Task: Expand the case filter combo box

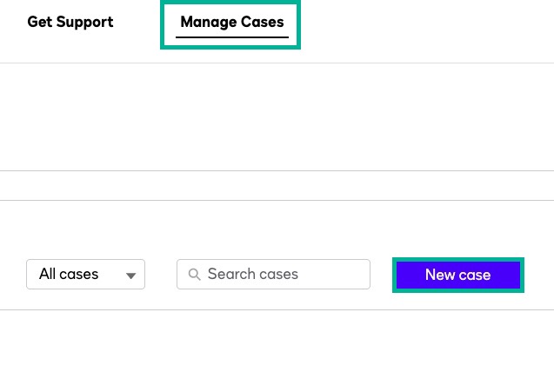Action: point(85,275)
